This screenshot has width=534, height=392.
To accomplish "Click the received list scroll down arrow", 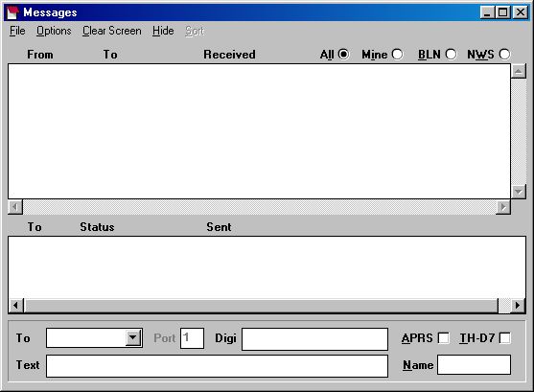I will (519, 192).
